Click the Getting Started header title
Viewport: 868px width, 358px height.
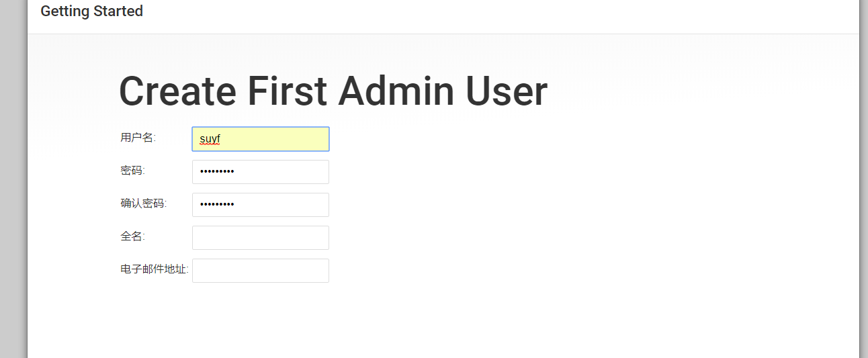(x=92, y=11)
